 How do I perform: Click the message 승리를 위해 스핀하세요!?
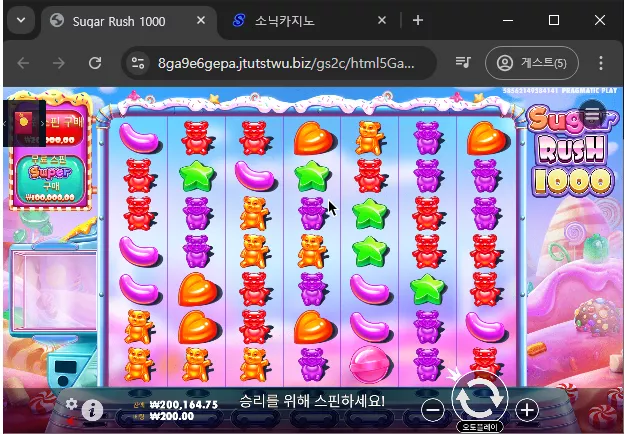pos(312,401)
